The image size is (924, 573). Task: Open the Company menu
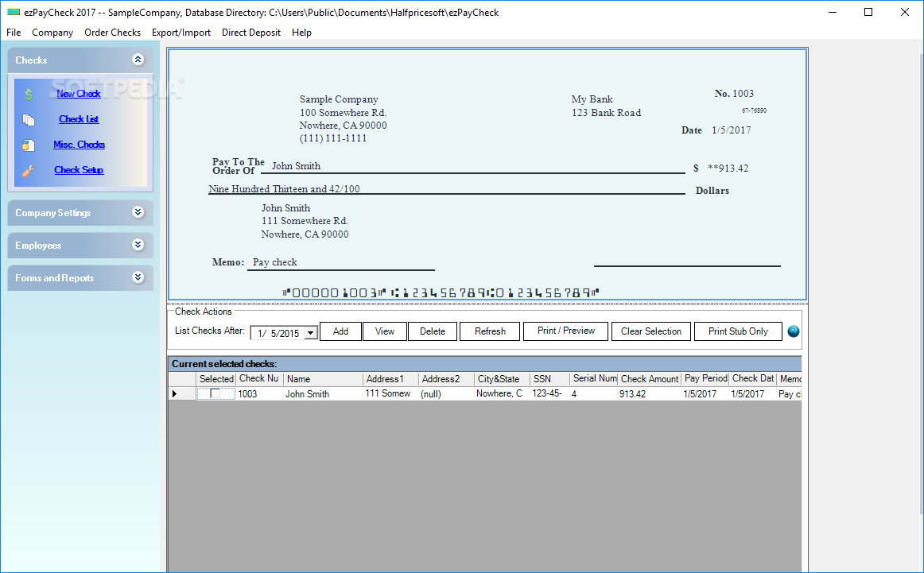(52, 33)
